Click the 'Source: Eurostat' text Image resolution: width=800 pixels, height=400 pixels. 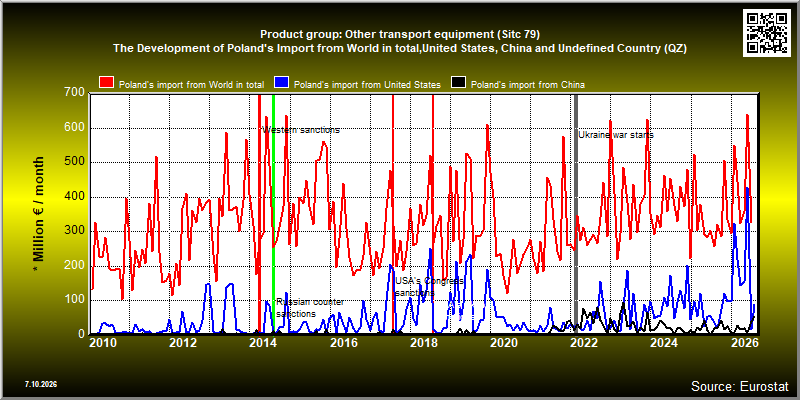pos(740,386)
